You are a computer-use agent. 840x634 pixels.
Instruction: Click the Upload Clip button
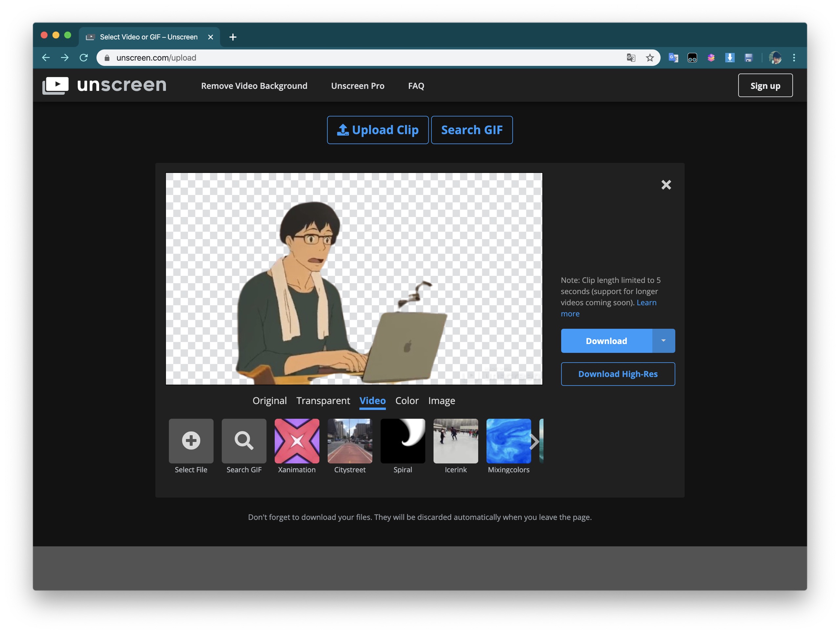377,130
